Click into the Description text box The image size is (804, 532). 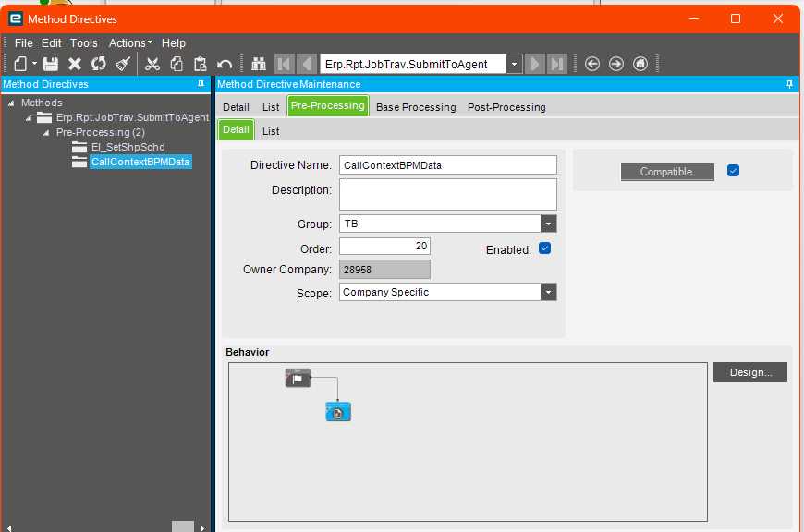tap(447, 194)
